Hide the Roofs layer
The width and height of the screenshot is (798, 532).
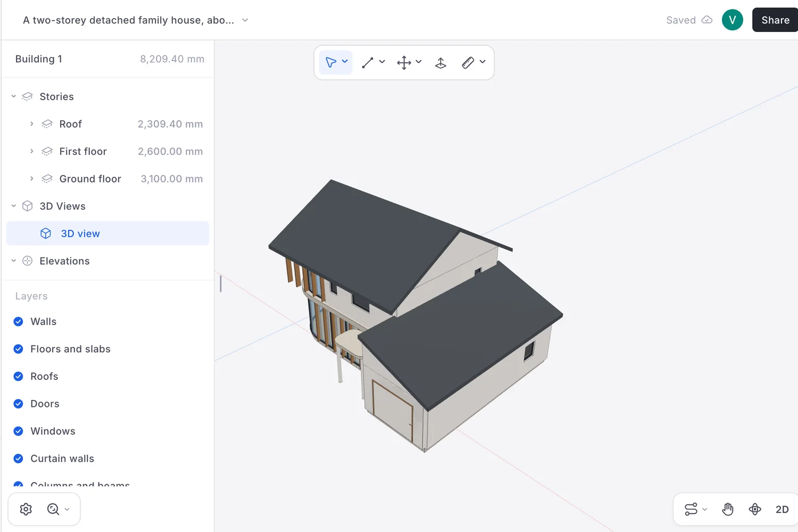18,376
